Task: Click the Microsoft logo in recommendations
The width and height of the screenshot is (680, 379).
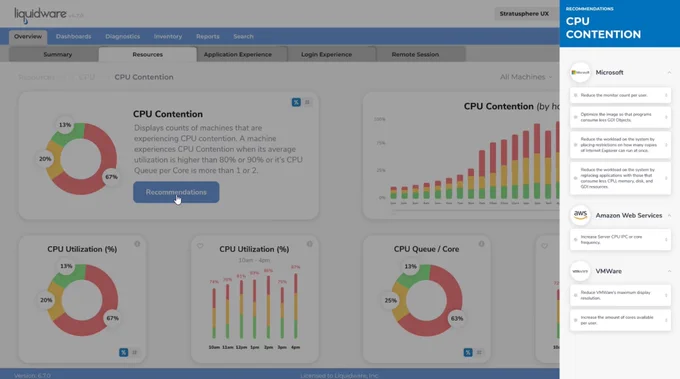Action: tap(580, 72)
